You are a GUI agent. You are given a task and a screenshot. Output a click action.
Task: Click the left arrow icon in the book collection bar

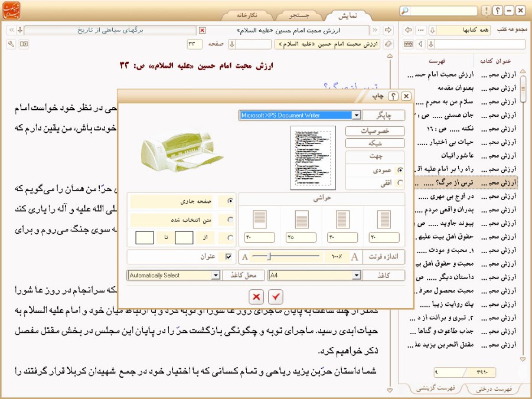pyautogui.click(x=408, y=30)
